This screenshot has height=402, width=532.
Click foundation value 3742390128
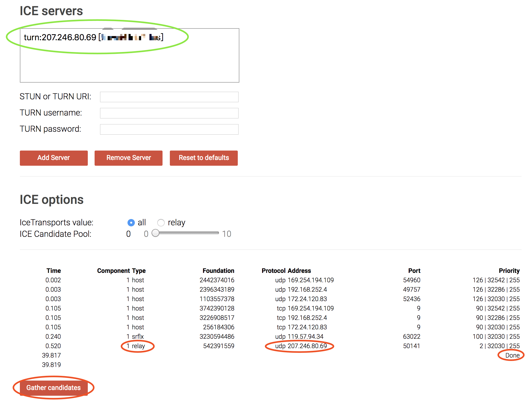coord(217,308)
